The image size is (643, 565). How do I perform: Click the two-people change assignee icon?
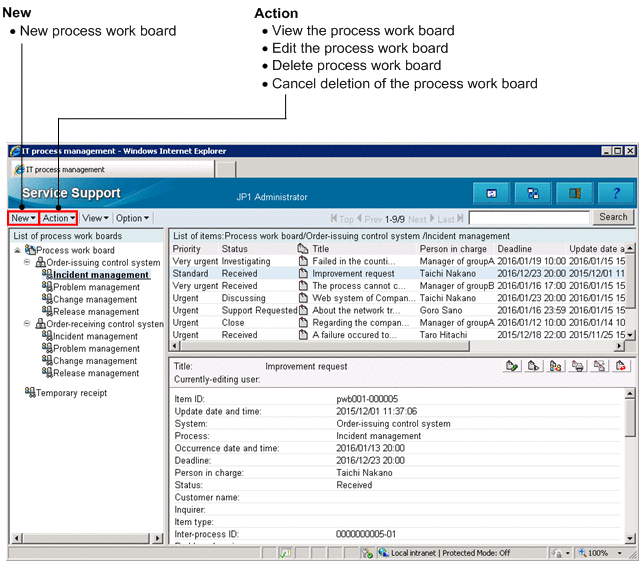(555, 366)
